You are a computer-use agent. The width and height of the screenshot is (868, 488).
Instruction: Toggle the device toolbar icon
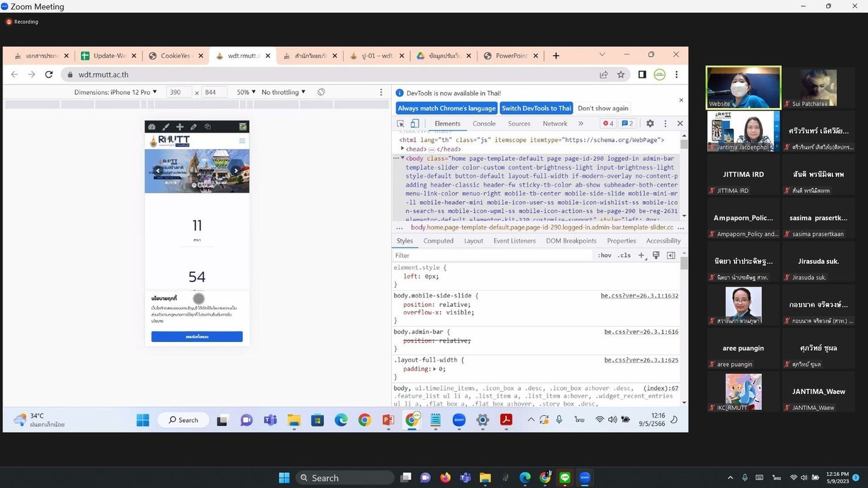(414, 123)
